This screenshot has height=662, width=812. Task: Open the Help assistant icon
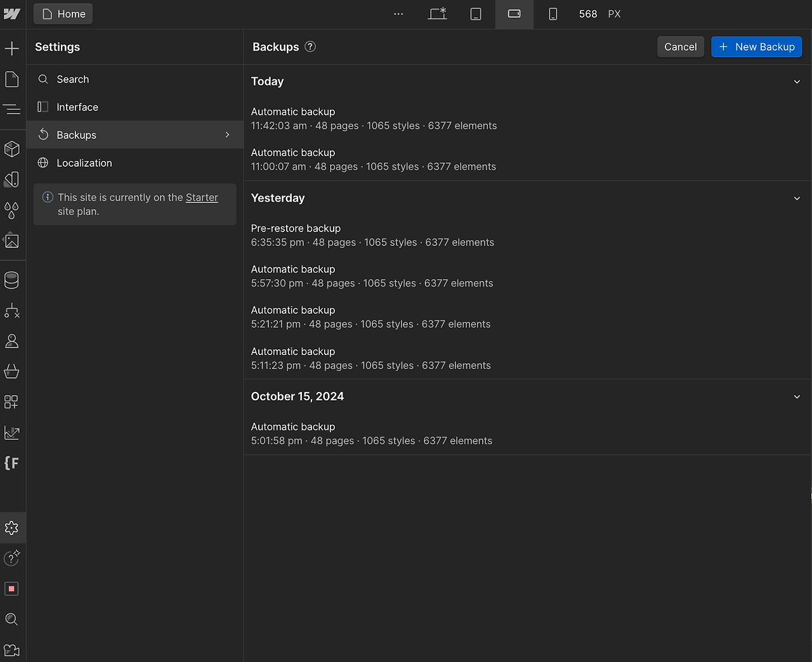pyautogui.click(x=12, y=558)
